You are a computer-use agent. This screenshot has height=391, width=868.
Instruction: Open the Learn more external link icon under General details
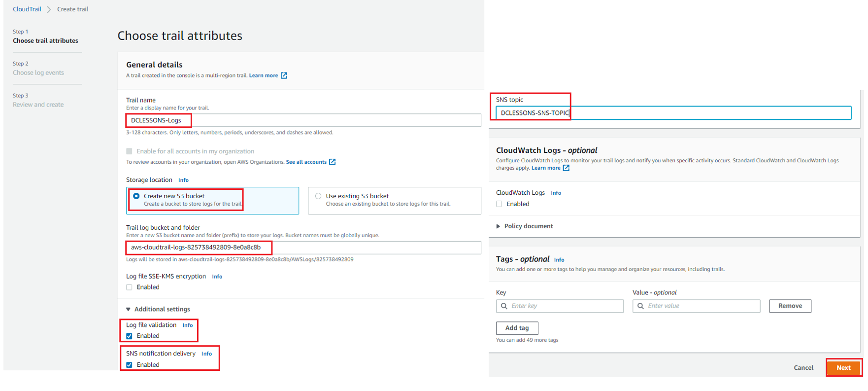(x=284, y=75)
